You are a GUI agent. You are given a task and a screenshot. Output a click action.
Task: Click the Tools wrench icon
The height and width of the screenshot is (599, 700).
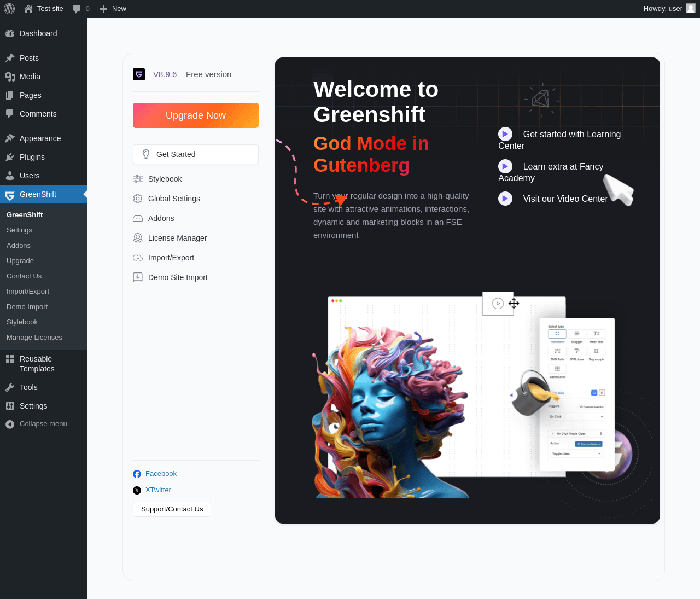pos(10,387)
